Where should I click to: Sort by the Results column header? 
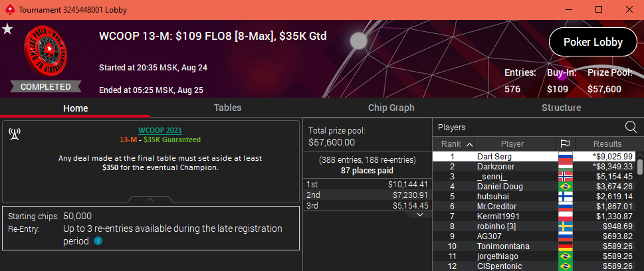[607, 143]
